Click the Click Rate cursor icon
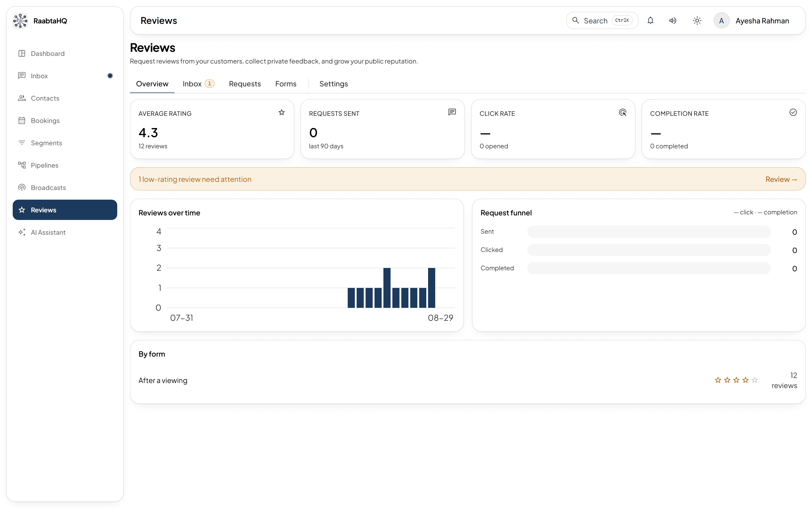The height and width of the screenshot is (508, 812). [623, 113]
